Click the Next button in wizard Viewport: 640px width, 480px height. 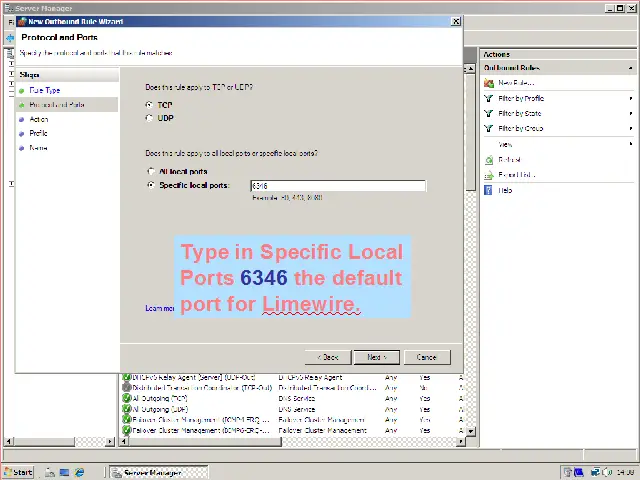click(376, 357)
